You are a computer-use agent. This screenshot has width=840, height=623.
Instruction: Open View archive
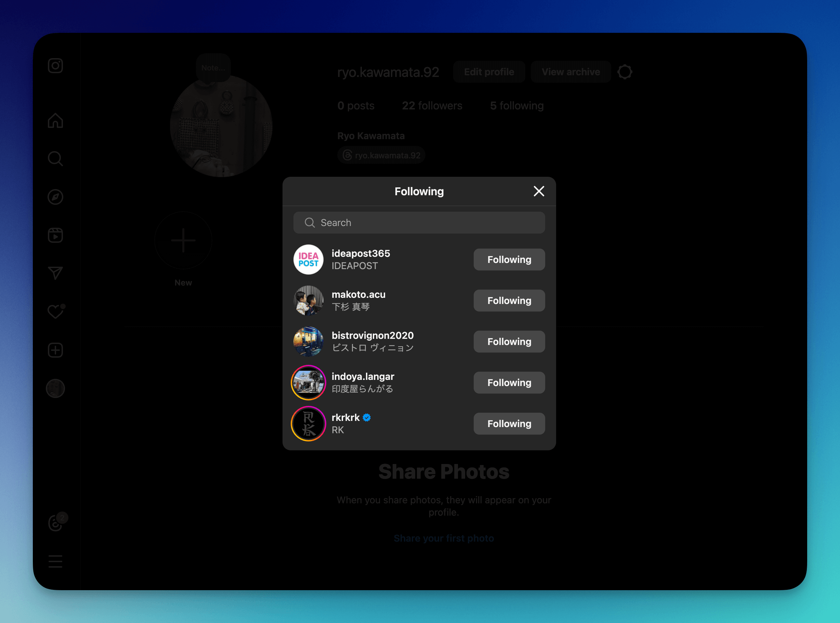tap(570, 72)
